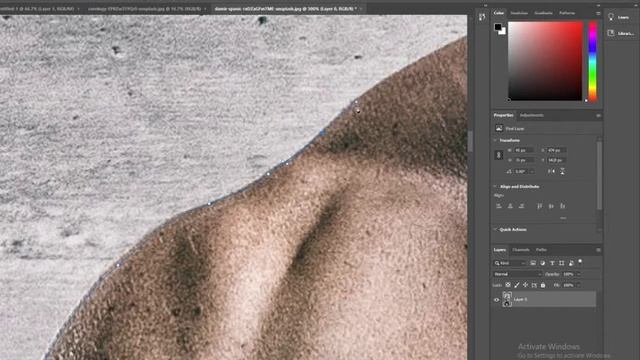The image size is (640, 360).
Task: Switch to the Adjustments tab
Action: (x=531, y=116)
